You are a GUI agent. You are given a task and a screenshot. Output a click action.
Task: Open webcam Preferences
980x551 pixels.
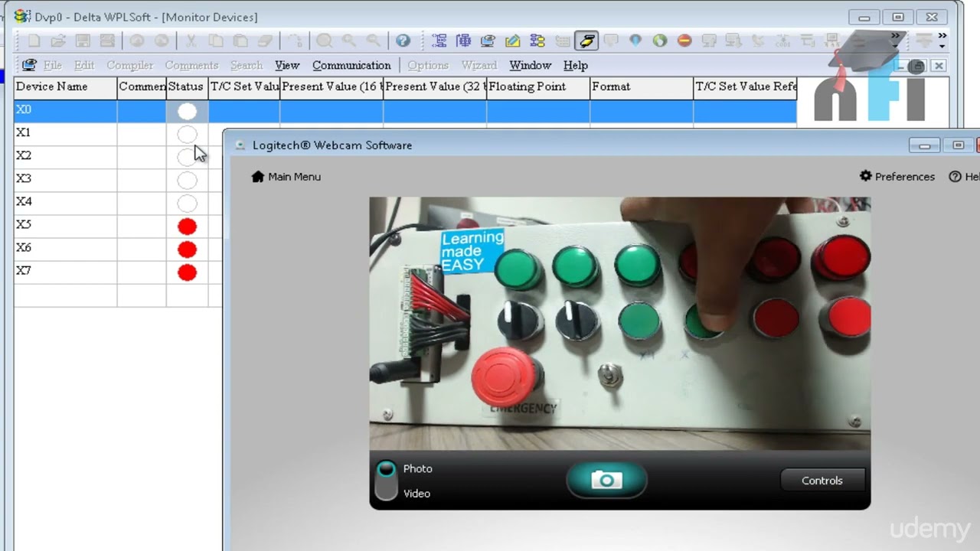click(897, 177)
